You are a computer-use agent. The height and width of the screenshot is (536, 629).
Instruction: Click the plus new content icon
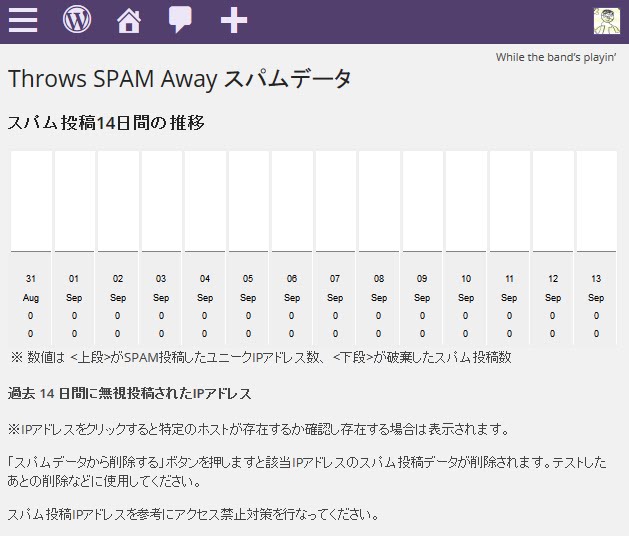click(x=234, y=20)
